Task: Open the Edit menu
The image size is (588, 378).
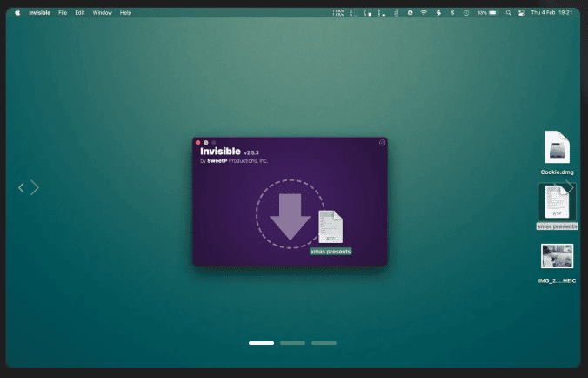Action: point(80,13)
